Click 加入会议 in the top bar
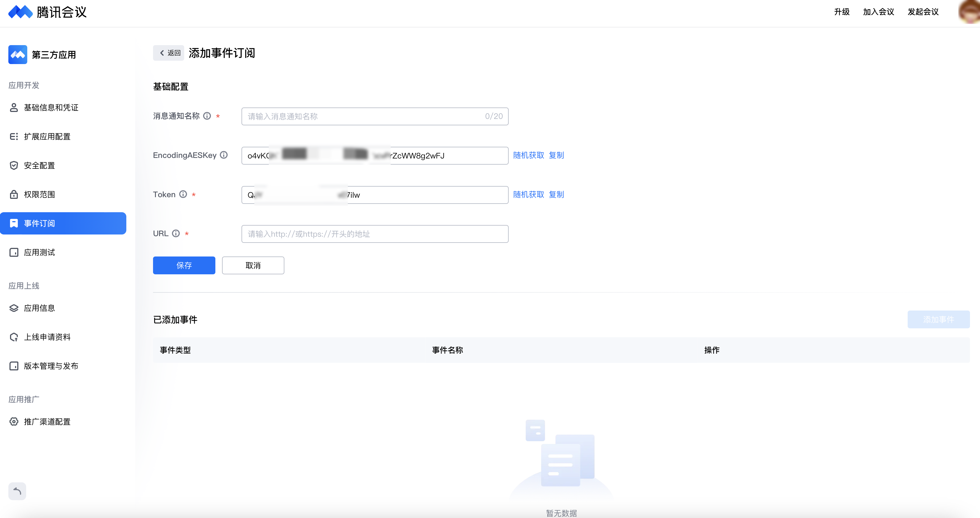 (878, 12)
